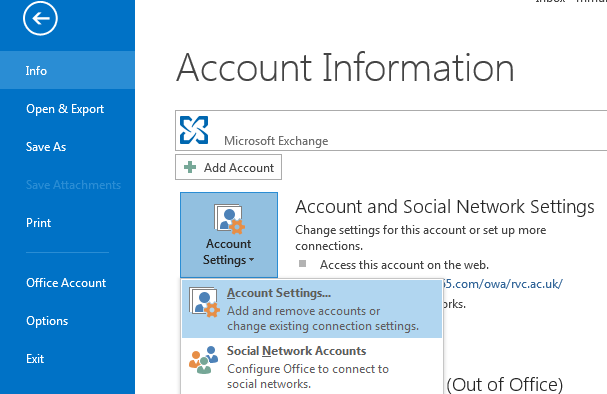Image resolution: width=607 pixels, height=394 pixels.
Task: Click the Microsoft Exchange logo icon
Action: pyautogui.click(x=194, y=130)
